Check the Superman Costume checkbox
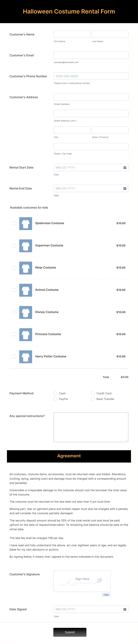 [14, 246]
